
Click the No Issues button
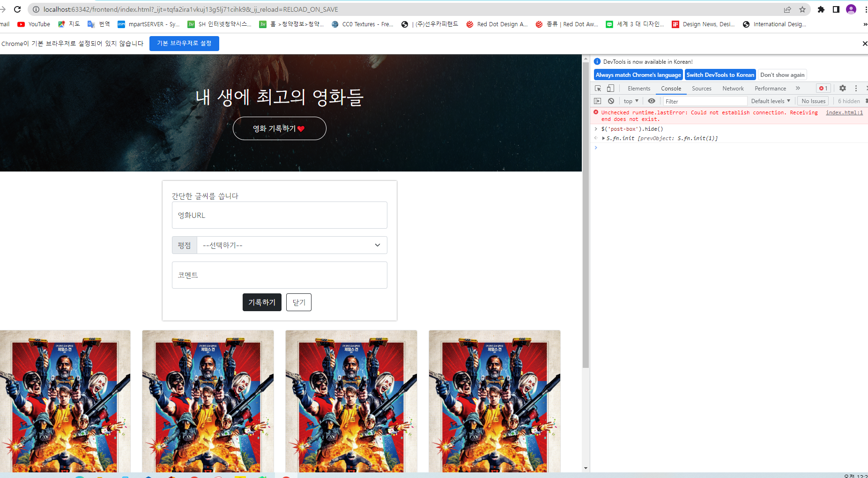pyautogui.click(x=813, y=101)
